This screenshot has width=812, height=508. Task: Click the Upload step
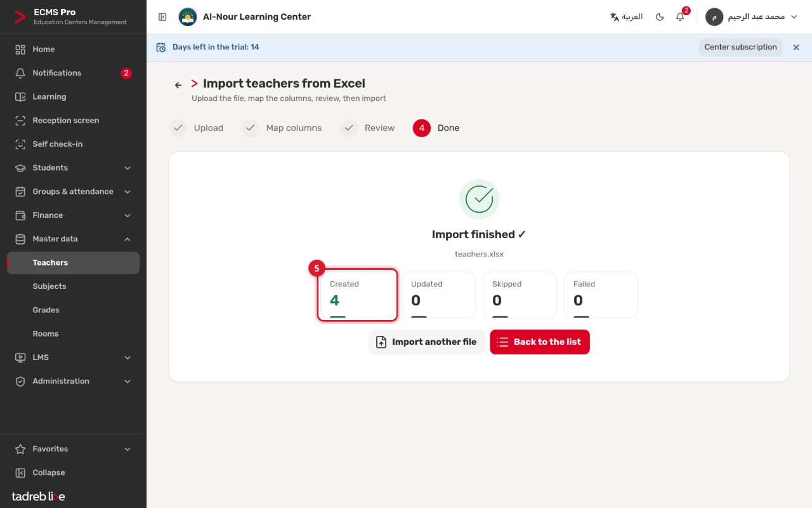coord(197,128)
